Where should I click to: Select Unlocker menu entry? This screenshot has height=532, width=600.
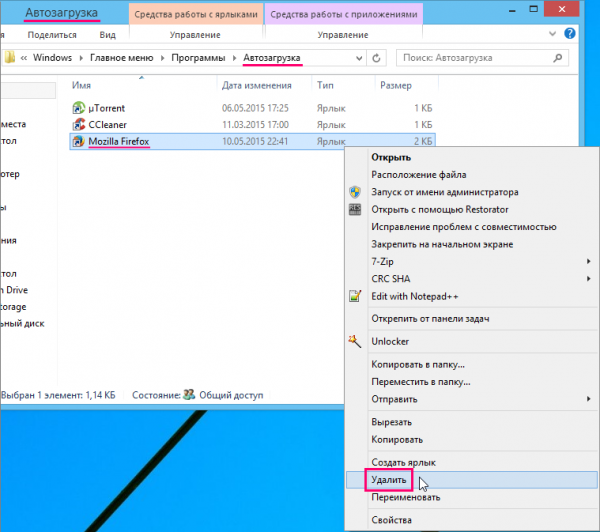tap(390, 341)
